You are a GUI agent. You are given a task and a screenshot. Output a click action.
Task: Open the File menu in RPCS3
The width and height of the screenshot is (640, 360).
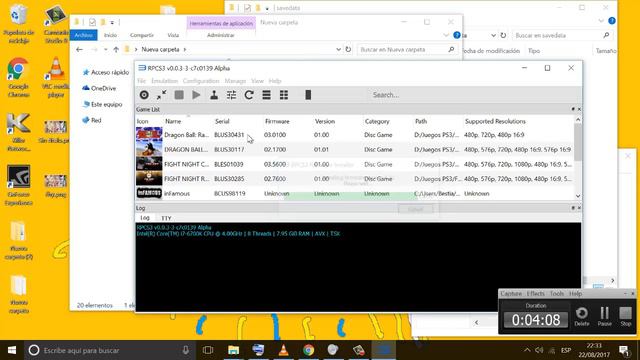click(x=141, y=81)
